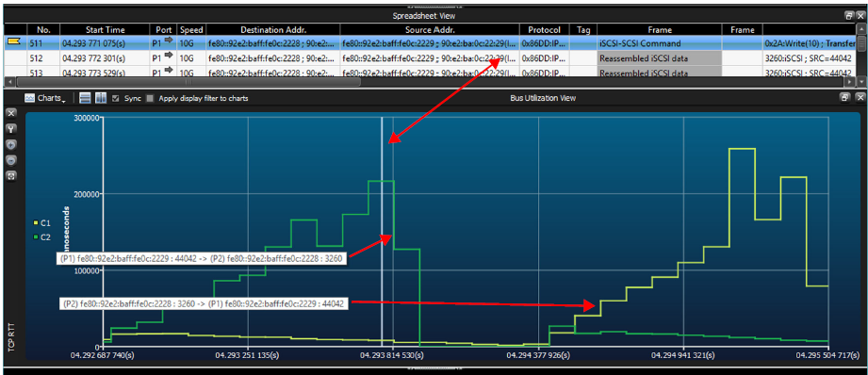The width and height of the screenshot is (868, 375).
Task: Uncheck the Sync checkbox
Action: [x=115, y=98]
